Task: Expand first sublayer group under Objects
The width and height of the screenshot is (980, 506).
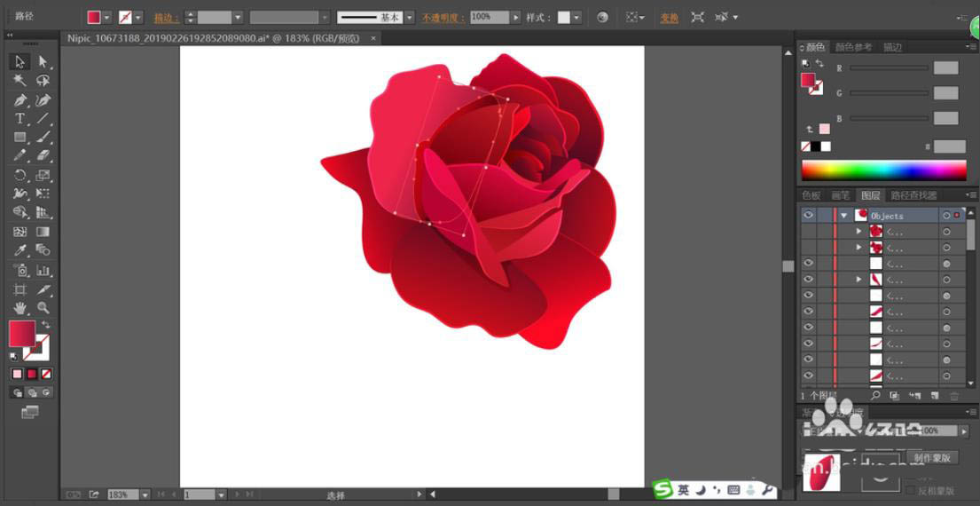Action: point(859,232)
